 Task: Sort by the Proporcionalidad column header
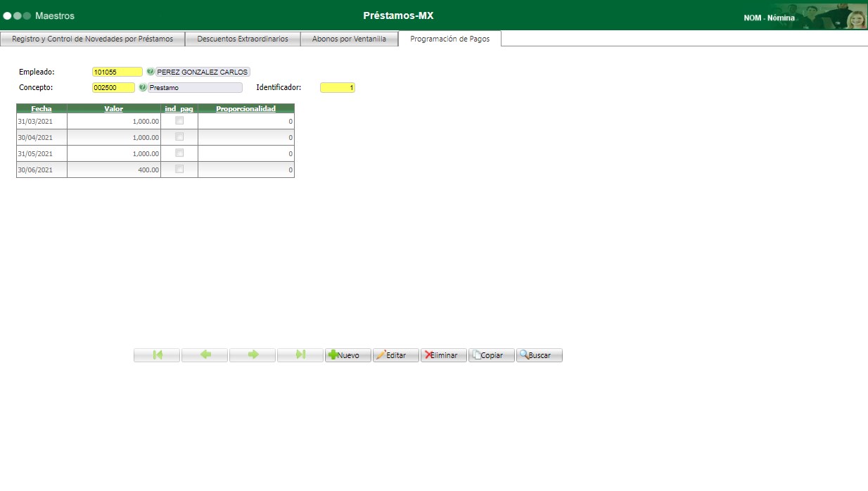(246, 109)
